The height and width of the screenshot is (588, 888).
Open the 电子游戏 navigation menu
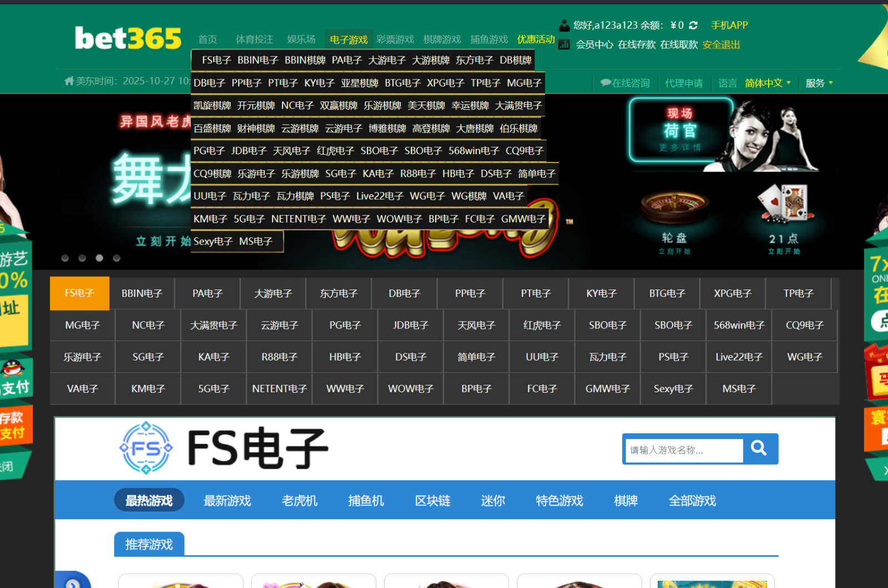tap(349, 39)
